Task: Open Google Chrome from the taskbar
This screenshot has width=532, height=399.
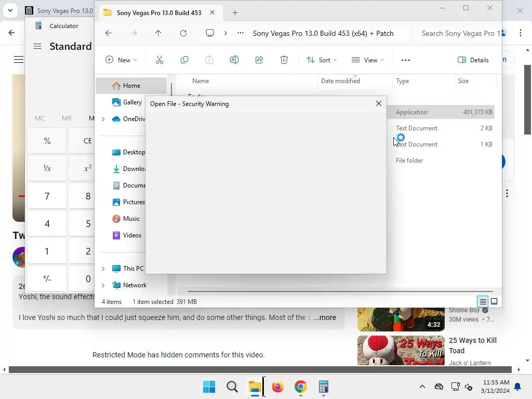Action: 301,387
